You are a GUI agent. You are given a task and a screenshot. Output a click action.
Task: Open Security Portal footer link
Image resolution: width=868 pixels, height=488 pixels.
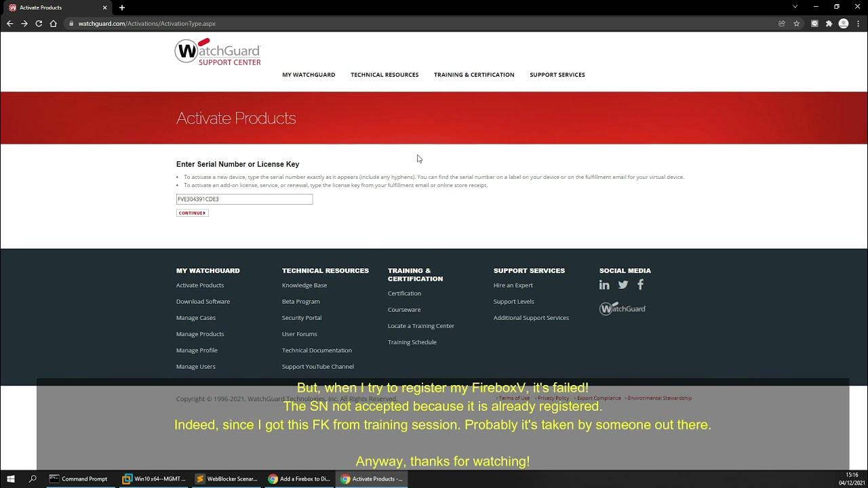[302, 318]
